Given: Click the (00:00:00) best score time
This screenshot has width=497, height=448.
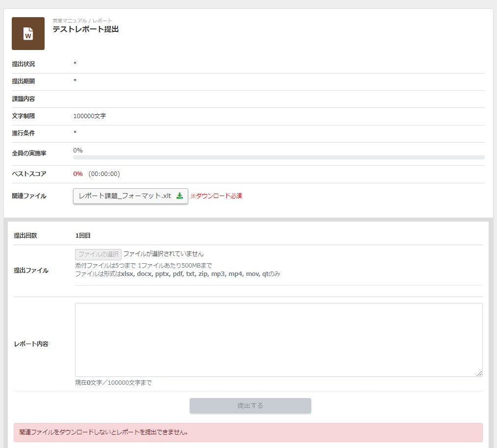Looking at the screenshot, I should pyautogui.click(x=104, y=174).
